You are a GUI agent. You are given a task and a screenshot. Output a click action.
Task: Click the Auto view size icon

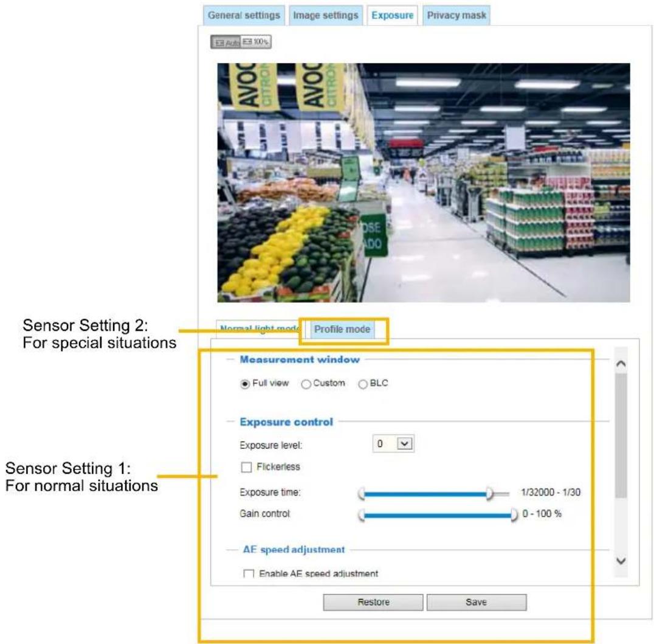[x=225, y=42]
